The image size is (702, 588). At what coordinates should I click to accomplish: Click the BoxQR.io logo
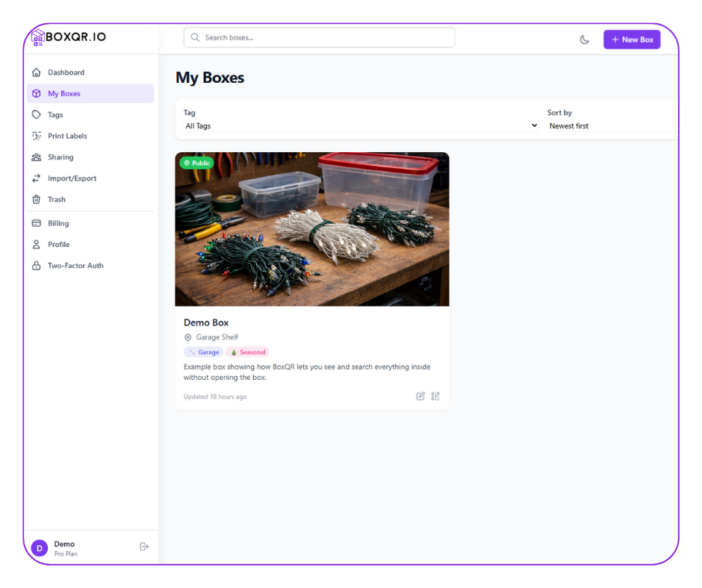[69, 38]
